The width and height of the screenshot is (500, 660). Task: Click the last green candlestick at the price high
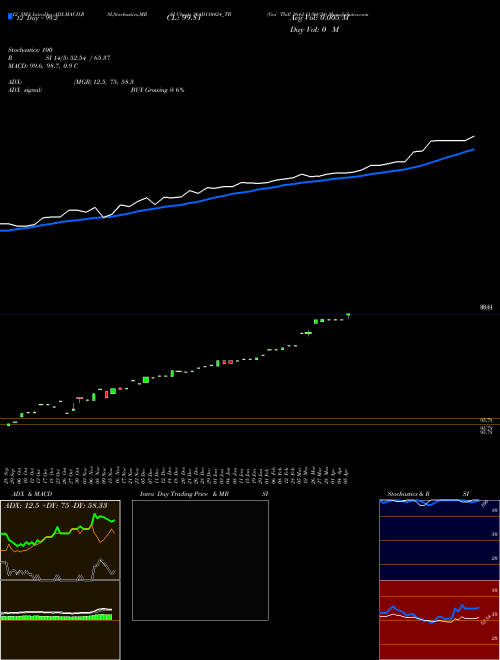click(348, 316)
